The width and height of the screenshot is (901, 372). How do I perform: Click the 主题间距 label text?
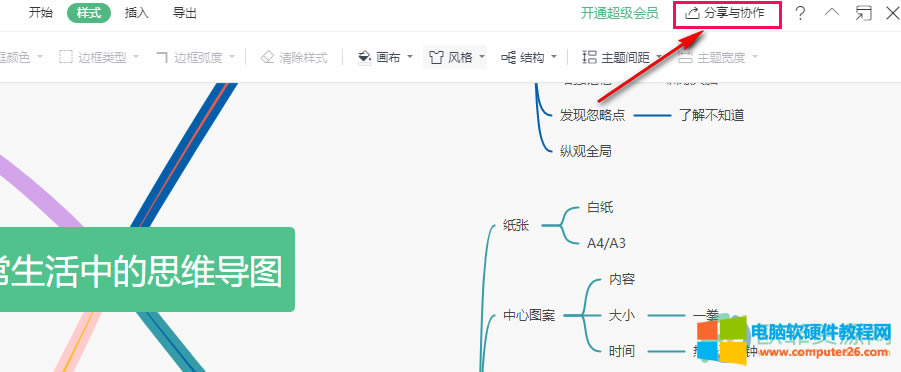coord(625,57)
